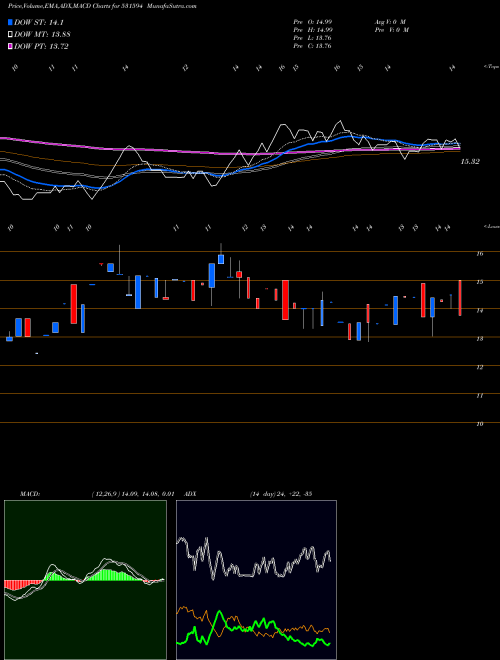Click the 'Pre L: 13.76' value
This screenshot has height=660, width=500.
313,38
